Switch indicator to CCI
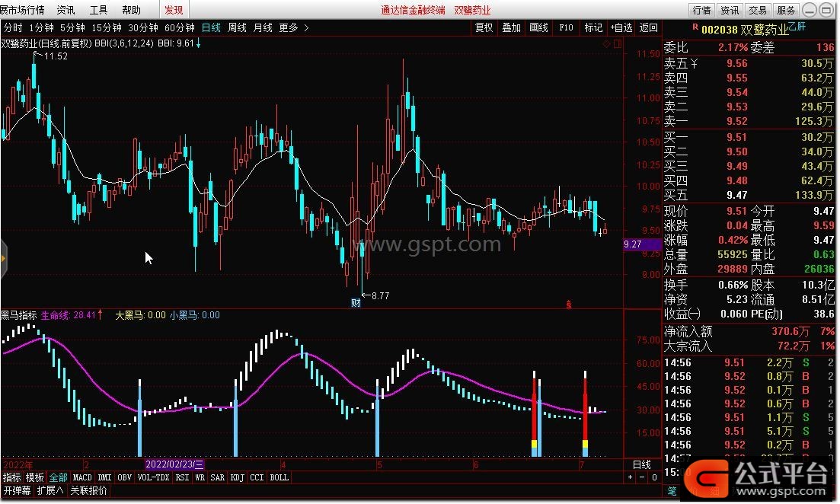Viewport: 840px width, 504px height. [x=257, y=477]
